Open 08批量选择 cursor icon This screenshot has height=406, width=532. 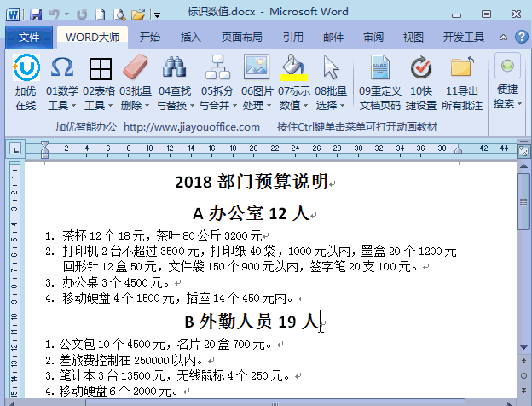(x=331, y=67)
